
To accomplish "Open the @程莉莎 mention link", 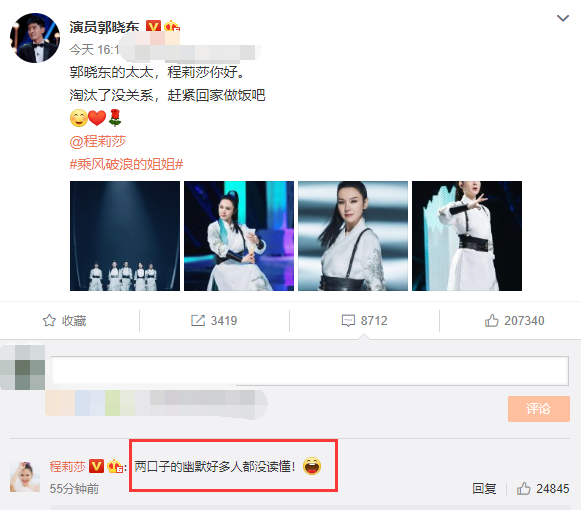I will [98, 142].
